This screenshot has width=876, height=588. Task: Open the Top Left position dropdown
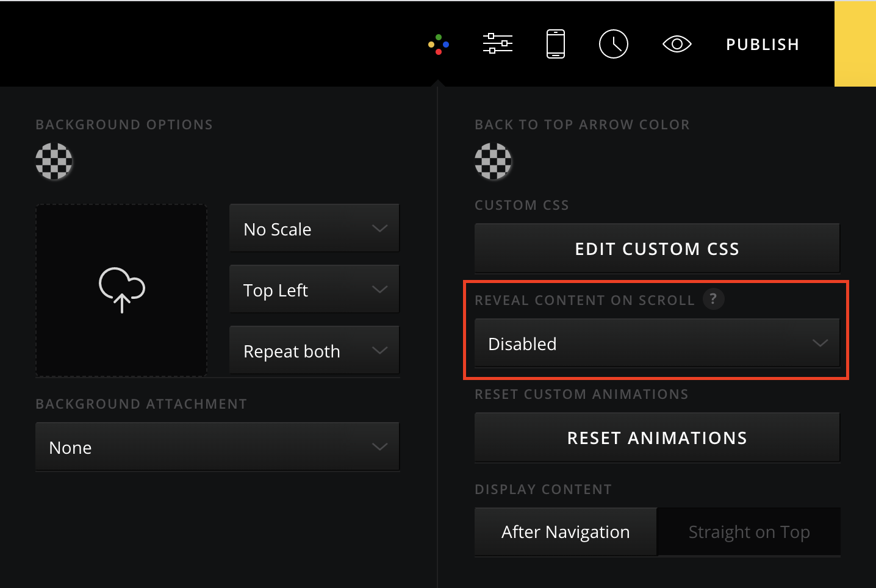tap(314, 290)
